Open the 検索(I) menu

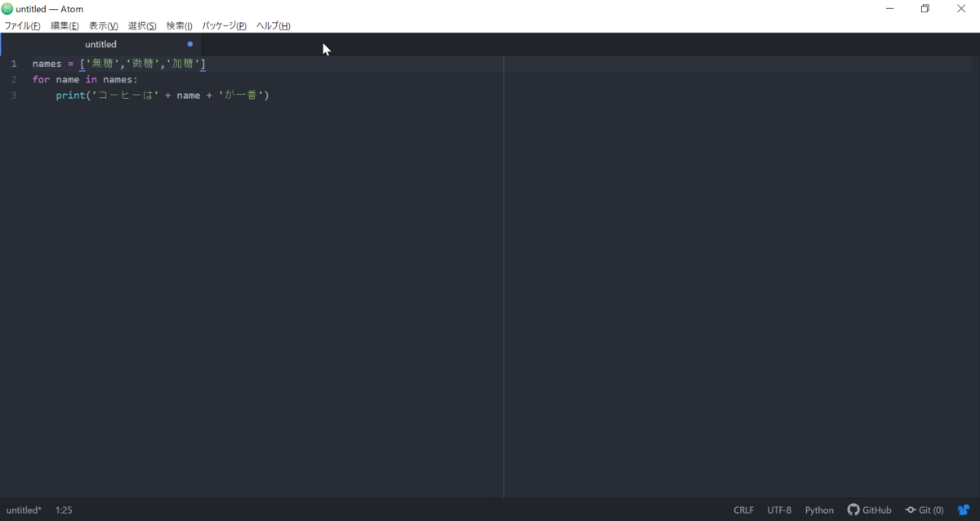pos(179,26)
